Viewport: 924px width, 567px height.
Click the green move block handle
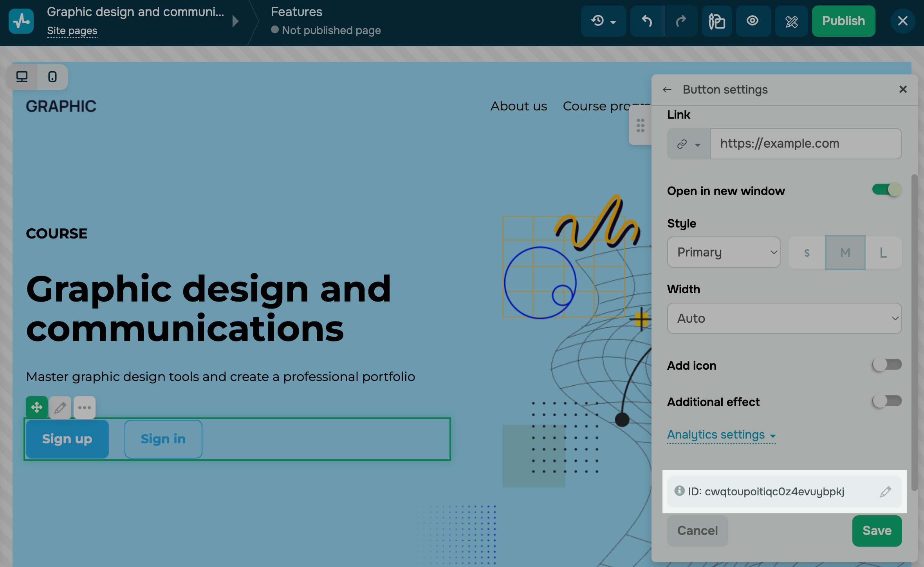coord(37,408)
